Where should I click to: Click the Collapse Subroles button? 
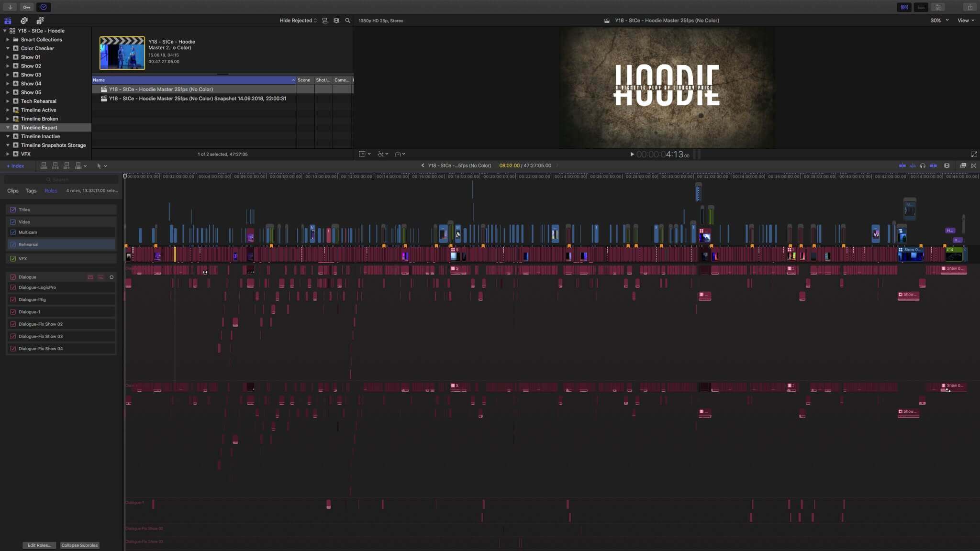pos(79,545)
